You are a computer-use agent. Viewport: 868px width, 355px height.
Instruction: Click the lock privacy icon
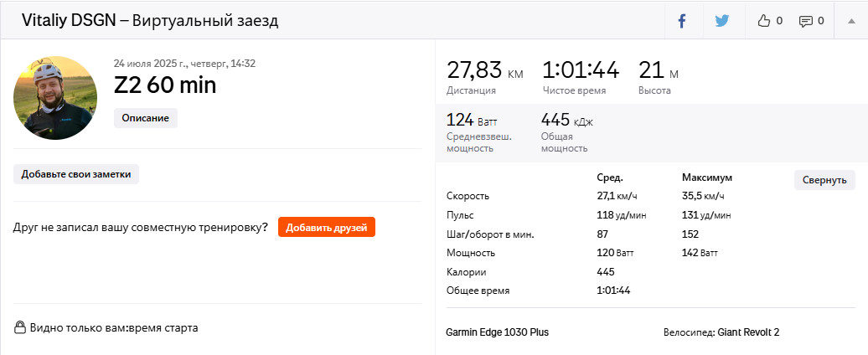point(20,327)
